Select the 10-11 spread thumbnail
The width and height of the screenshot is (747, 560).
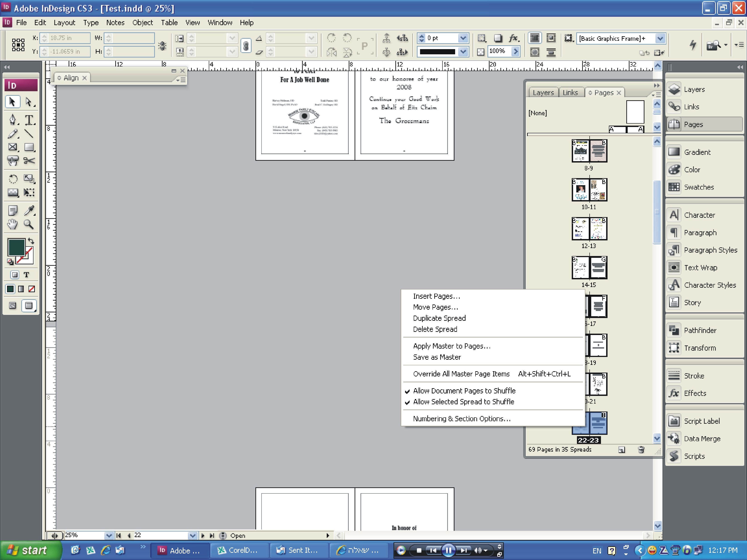coord(589,190)
